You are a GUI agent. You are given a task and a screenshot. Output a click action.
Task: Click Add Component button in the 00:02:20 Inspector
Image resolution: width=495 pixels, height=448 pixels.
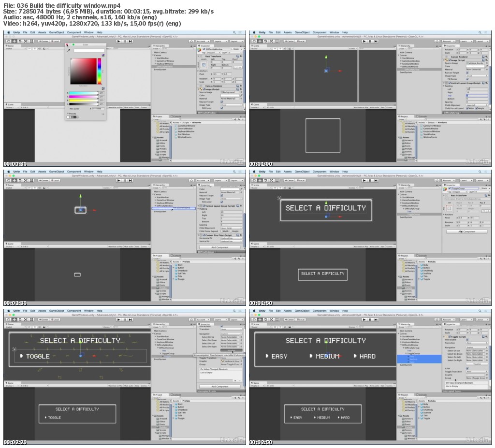click(220, 387)
